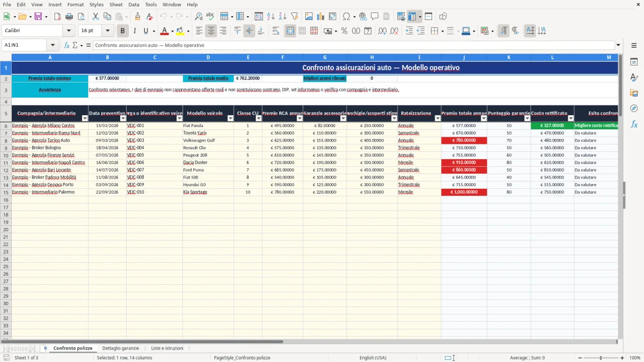Screen dimensions: 644x362
Task: Click the Copy icon
Action: click(x=107, y=17)
